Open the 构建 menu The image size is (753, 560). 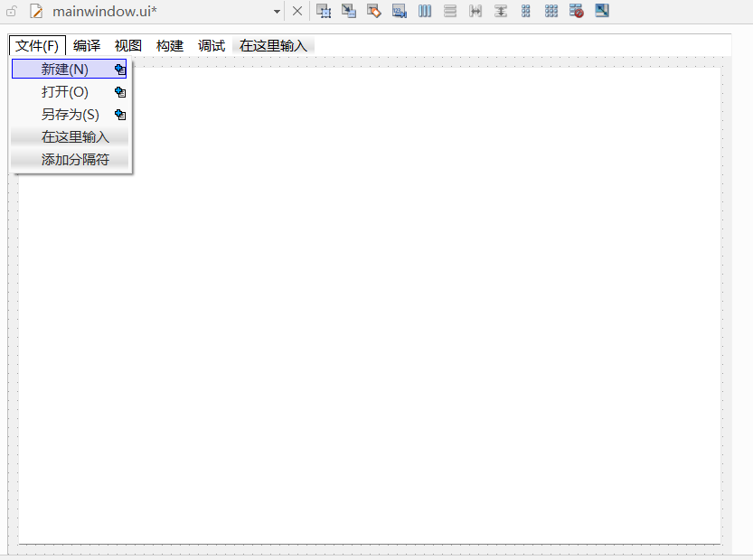point(170,46)
